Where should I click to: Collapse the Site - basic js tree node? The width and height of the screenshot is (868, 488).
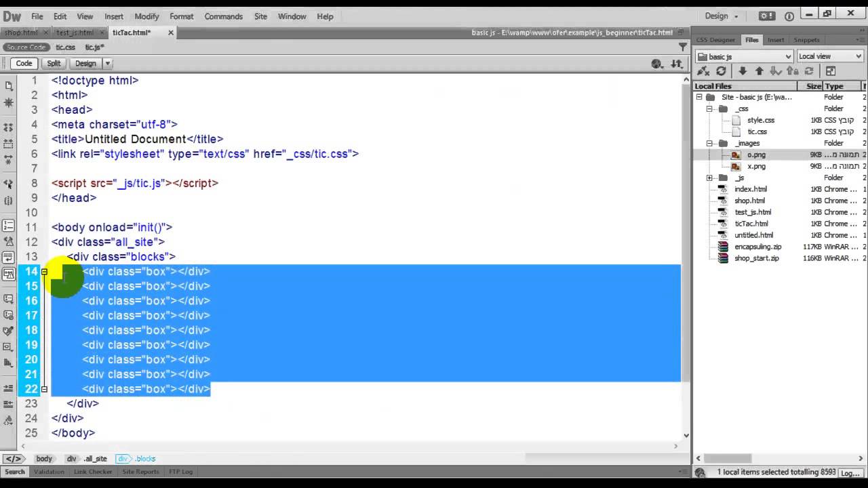pyautogui.click(x=699, y=97)
